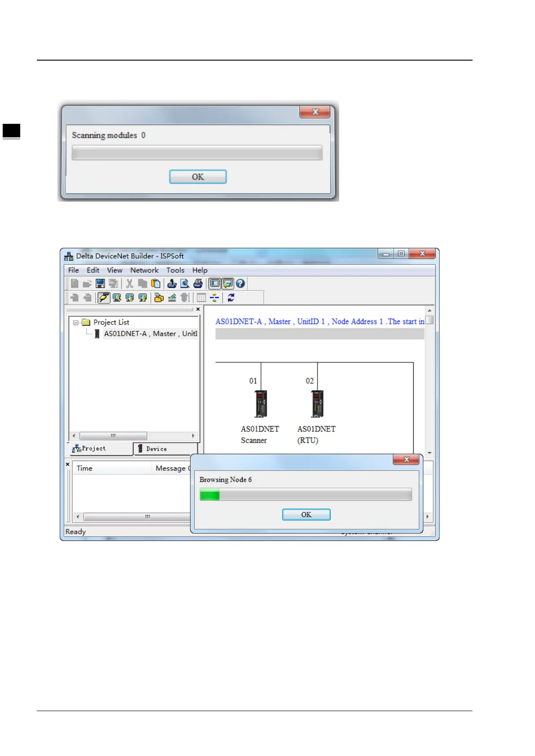The width and height of the screenshot is (535, 756).
Task: Click project tree horizontal scrollbar thumb
Action: [x=113, y=436]
